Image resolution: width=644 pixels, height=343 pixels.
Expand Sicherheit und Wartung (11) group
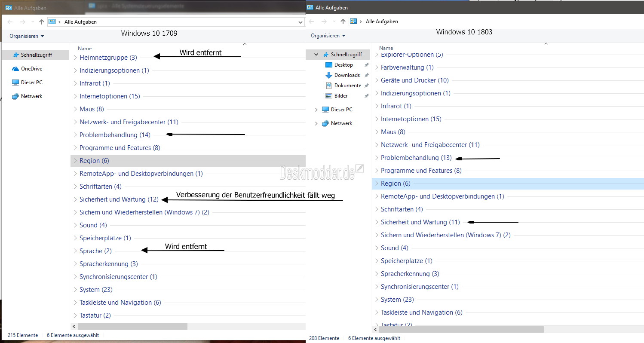point(377,222)
